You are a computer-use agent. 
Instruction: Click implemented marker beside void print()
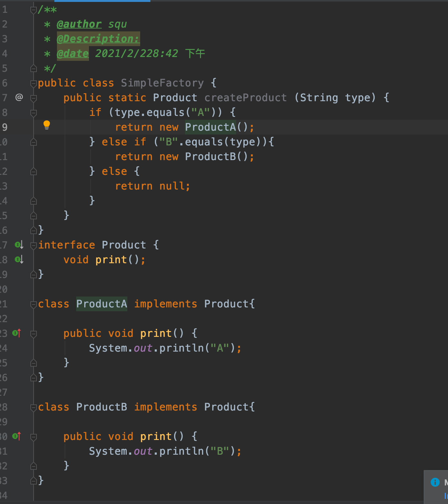[19, 259]
